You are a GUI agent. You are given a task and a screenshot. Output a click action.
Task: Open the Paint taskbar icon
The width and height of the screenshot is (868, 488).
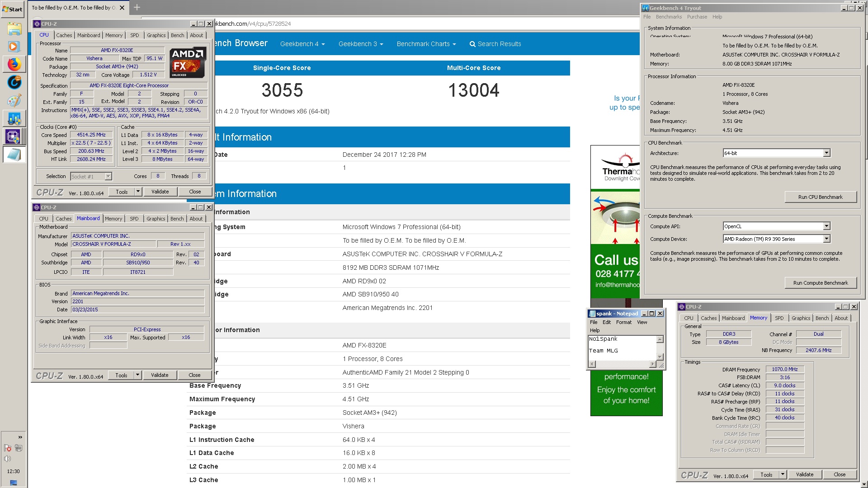(14, 100)
